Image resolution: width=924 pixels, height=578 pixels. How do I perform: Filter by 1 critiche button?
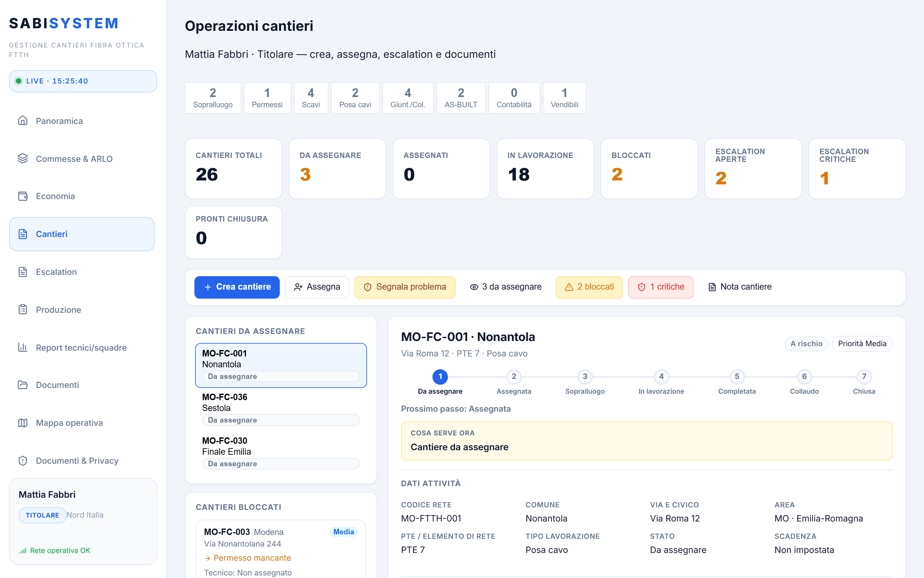click(x=661, y=287)
